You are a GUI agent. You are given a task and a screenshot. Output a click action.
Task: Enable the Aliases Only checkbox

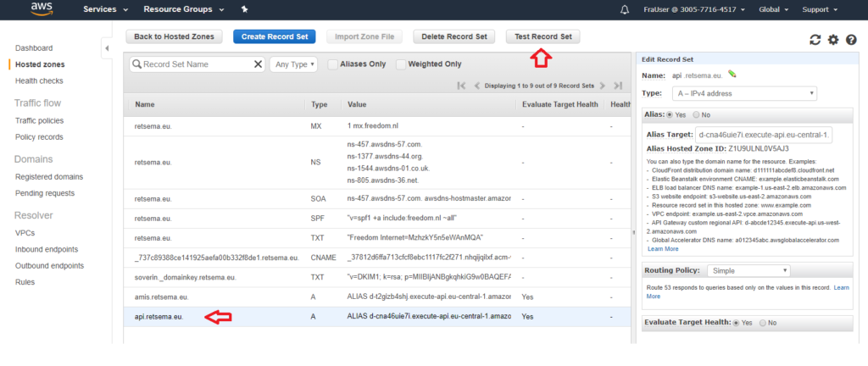pyautogui.click(x=332, y=64)
